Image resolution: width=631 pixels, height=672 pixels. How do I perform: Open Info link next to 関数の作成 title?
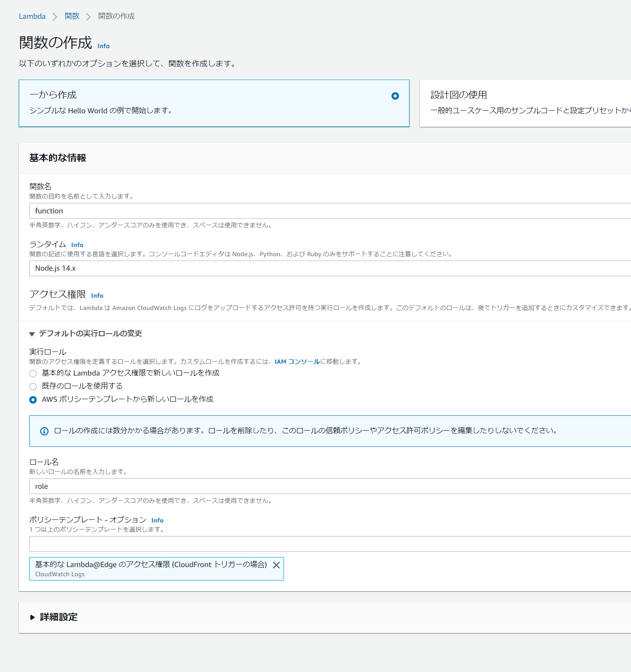[x=104, y=46]
